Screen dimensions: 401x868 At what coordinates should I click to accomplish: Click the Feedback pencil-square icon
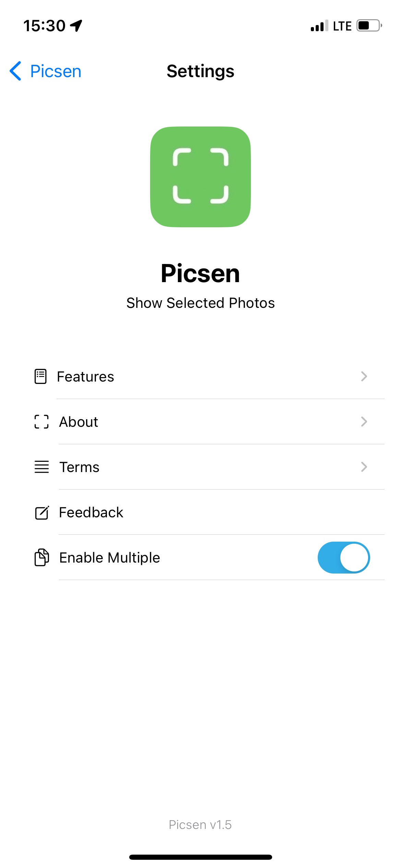[42, 513]
